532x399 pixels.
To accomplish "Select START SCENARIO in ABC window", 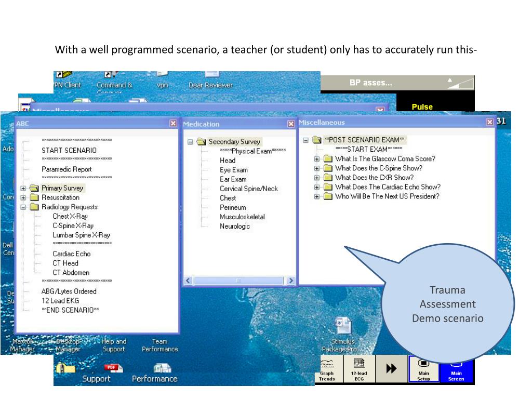I will [69, 150].
